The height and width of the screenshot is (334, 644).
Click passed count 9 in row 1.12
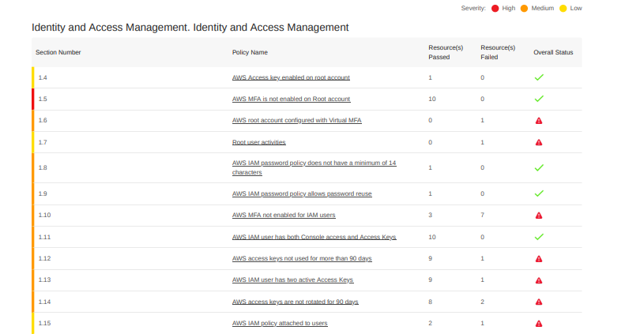click(x=430, y=258)
